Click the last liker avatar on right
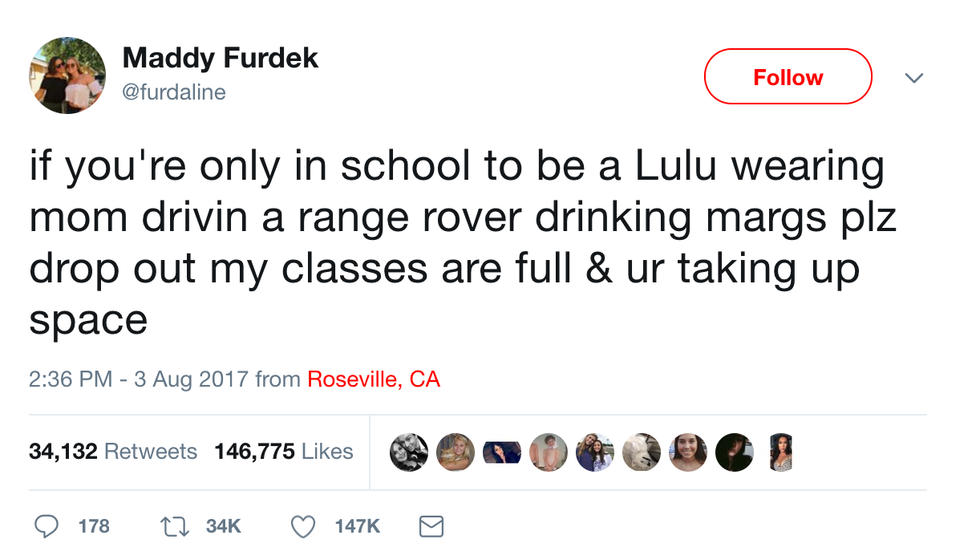The width and height of the screenshot is (980, 560). point(781,452)
